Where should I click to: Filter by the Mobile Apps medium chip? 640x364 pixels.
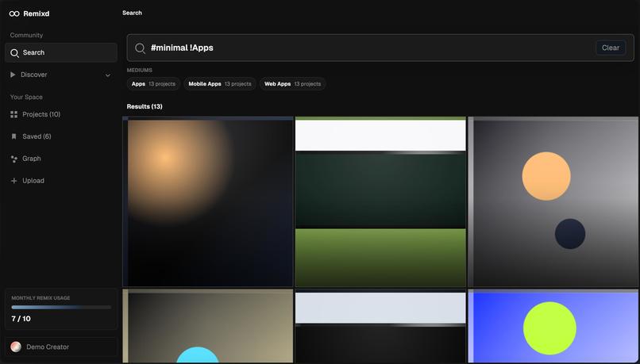coord(220,84)
